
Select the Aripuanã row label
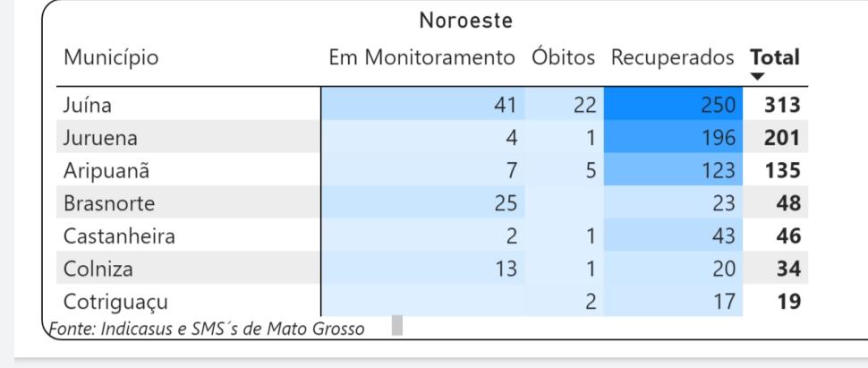pos(106,171)
